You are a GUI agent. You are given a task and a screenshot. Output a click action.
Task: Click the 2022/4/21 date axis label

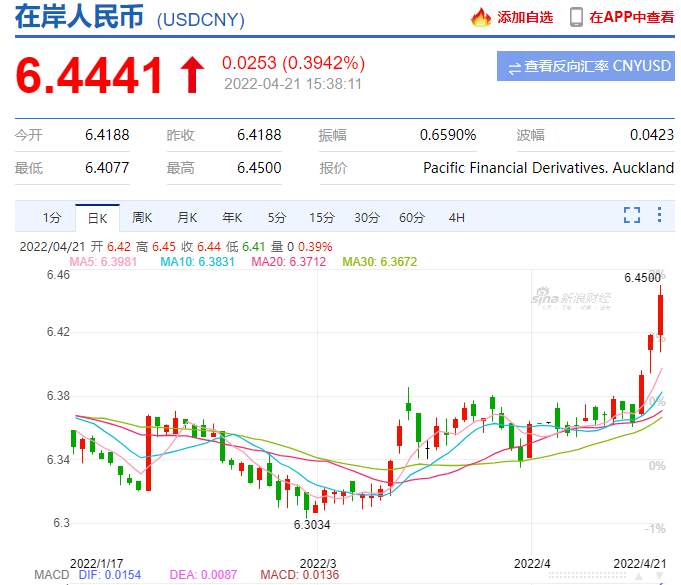pyautogui.click(x=640, y=564)
